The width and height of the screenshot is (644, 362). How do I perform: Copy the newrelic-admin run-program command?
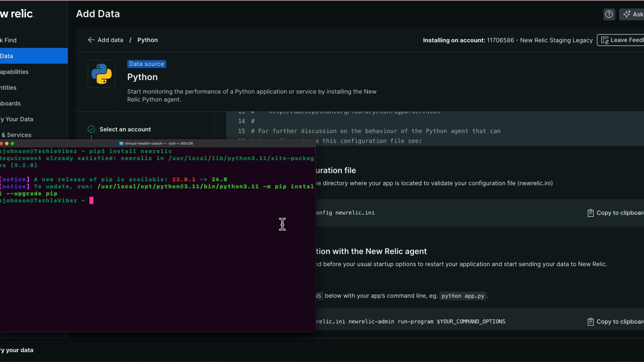(x=616, y=322)
